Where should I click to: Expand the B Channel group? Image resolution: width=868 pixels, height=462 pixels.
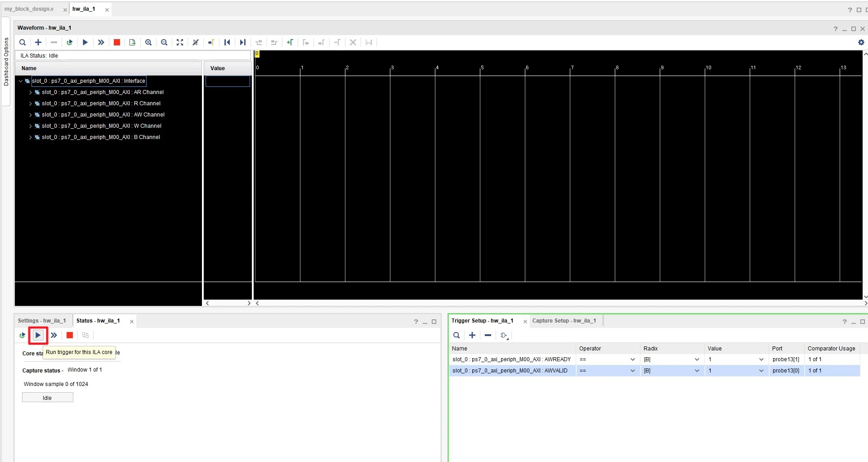point(31,137)
